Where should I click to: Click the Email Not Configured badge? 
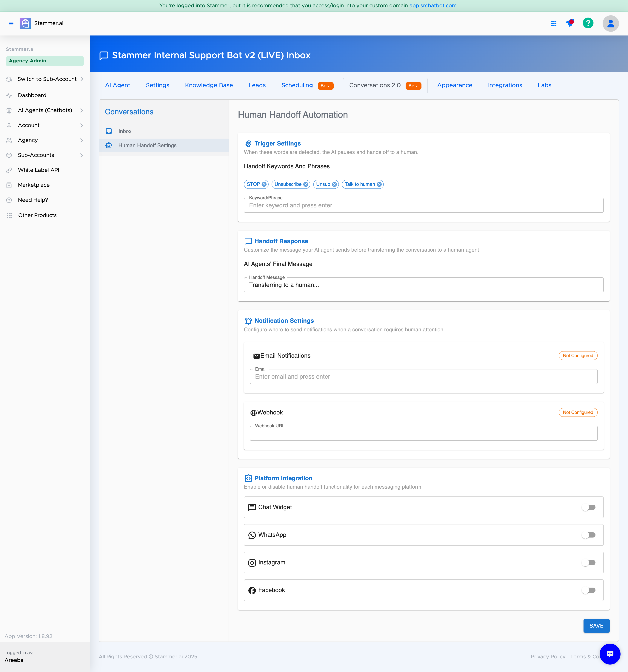(578, 356)
